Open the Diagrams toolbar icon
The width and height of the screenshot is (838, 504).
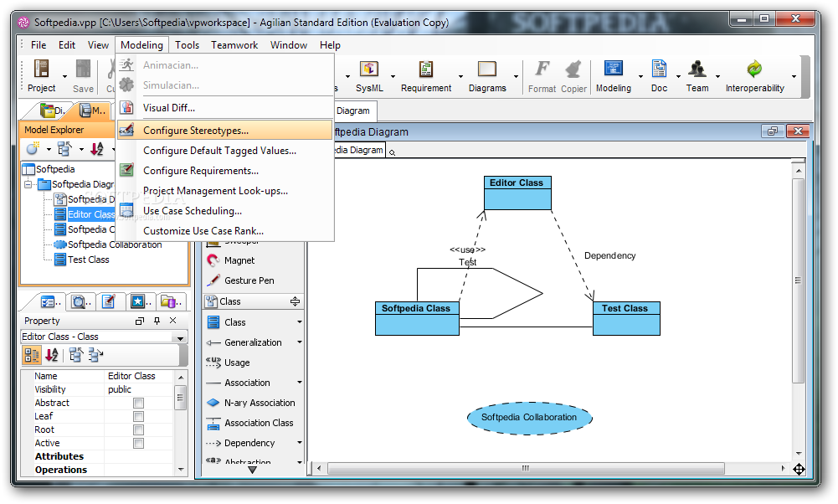pyautogui.click(x=487, y=76)
